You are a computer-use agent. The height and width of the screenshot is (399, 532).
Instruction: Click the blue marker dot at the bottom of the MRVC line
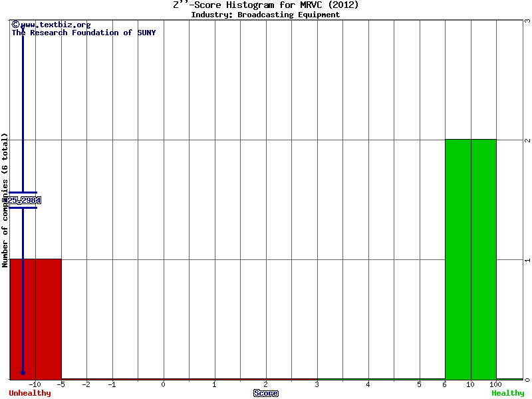click(x=23, y=372)
